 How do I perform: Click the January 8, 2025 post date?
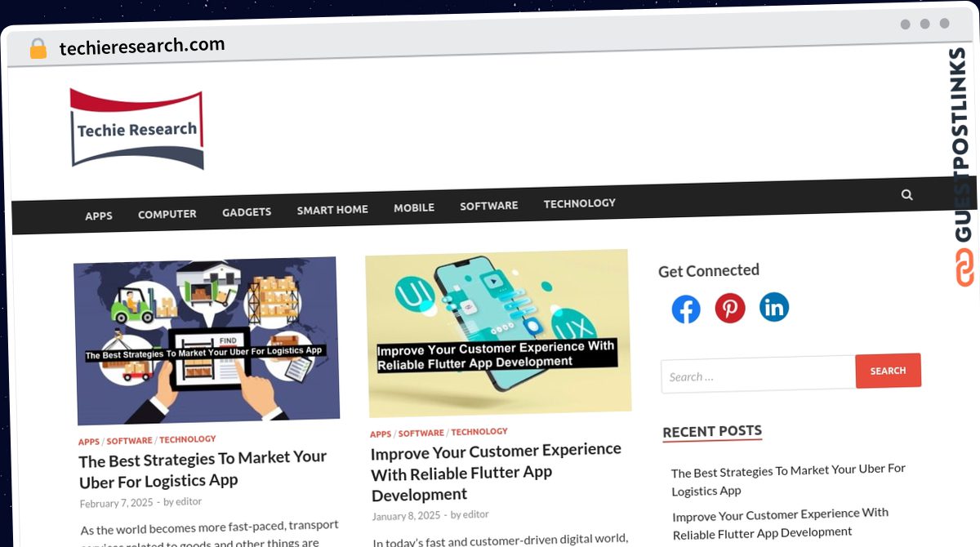[406, 516]
